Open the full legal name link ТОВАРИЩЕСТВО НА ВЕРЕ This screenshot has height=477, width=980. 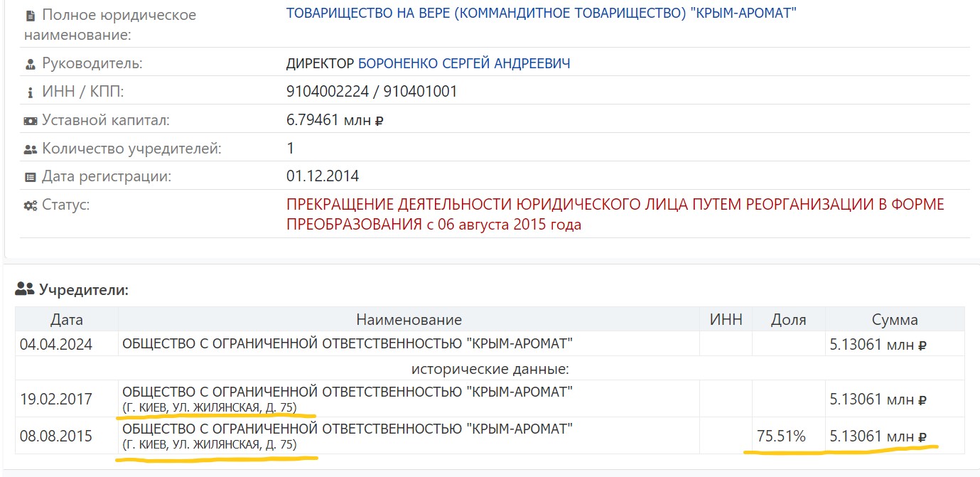pos(541,14)
